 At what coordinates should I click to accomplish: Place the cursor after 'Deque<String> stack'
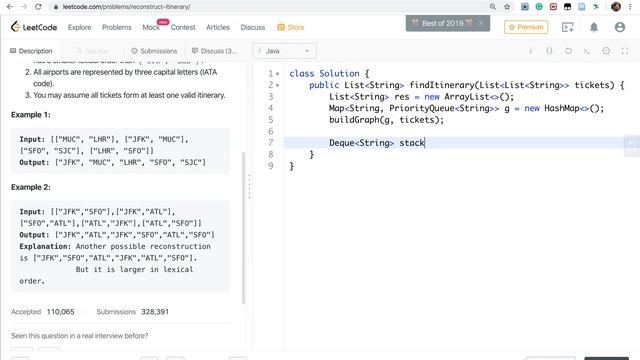click(425, 143)
